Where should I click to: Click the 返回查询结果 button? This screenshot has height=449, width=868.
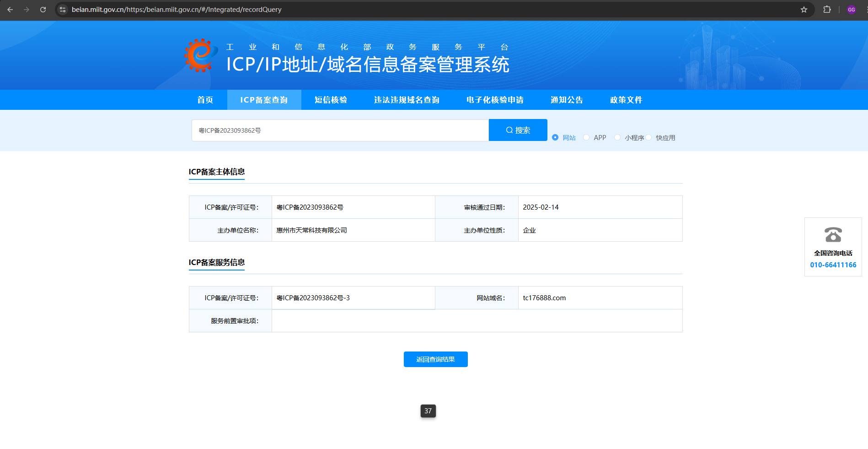435,359
